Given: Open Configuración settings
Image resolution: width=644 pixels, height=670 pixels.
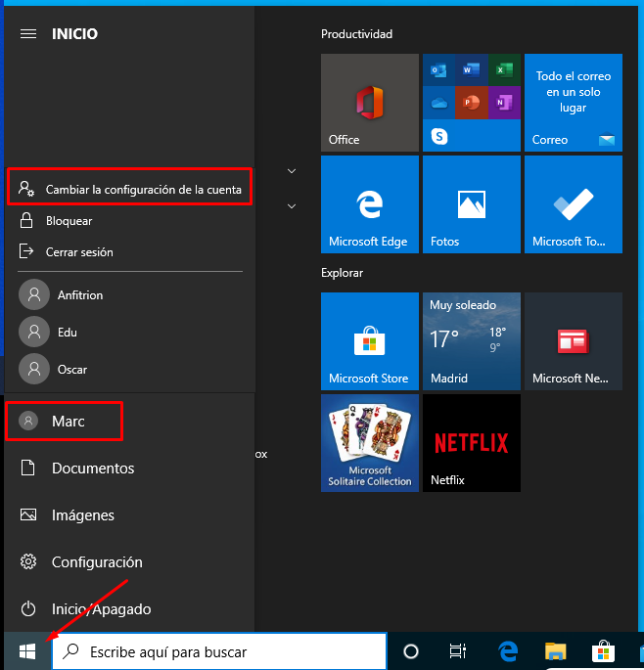Looking at the screenshot, I should (96, 562).
